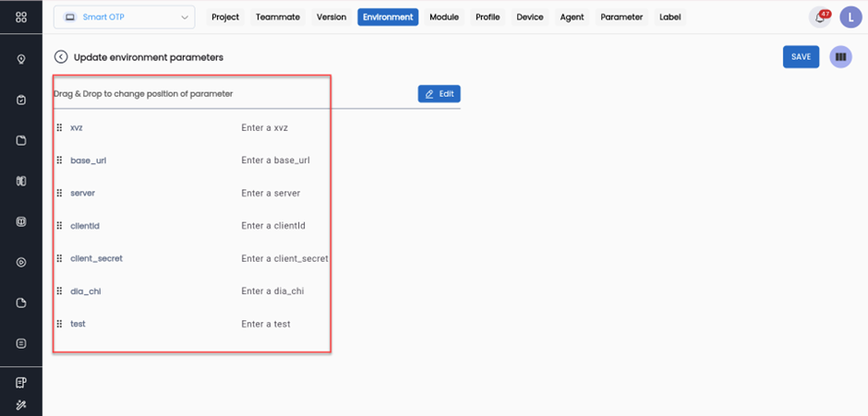The image size is (868, 416).
Task: Select the Device tab
Action: pos(530,18)
